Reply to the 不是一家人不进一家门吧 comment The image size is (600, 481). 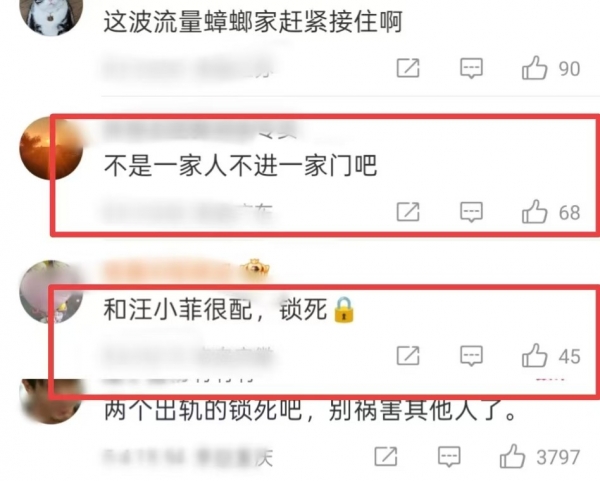tap(471, 212)
